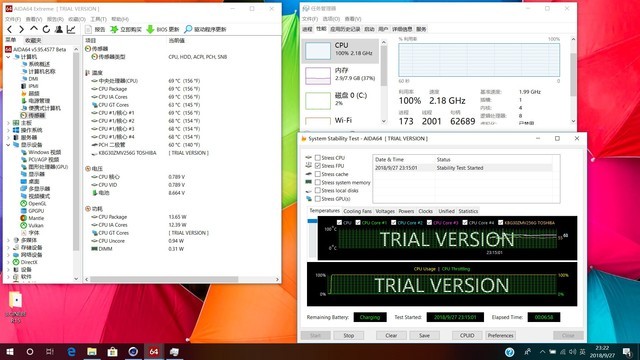Viewport: 640px width, 360px height.
Task: Open the line chart icon in AIDA64 toolbar
Action: click(71, 29)
